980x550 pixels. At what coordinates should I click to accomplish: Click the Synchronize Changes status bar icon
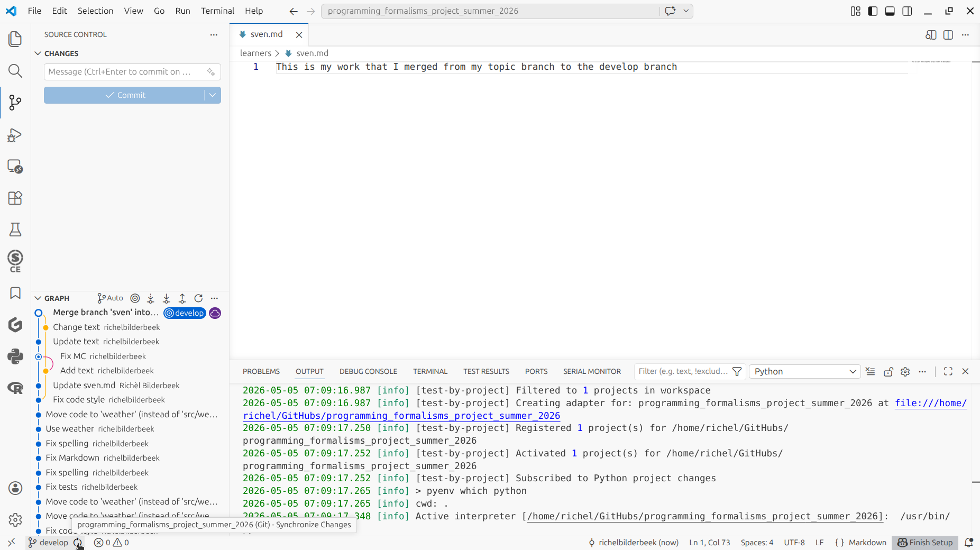pyautogui.click(x=78, y=543)
